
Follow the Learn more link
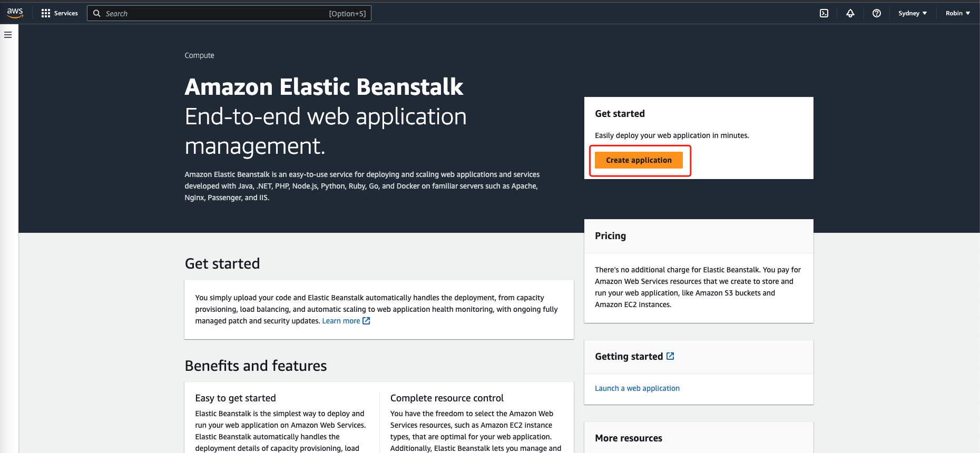pyautogui.click(x=341, y=321)
